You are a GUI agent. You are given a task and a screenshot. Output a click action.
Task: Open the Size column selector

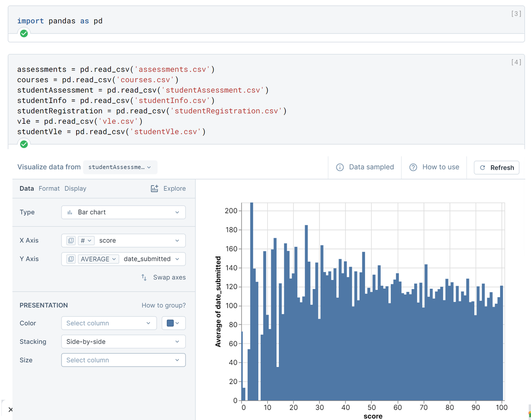coord(123,360)
